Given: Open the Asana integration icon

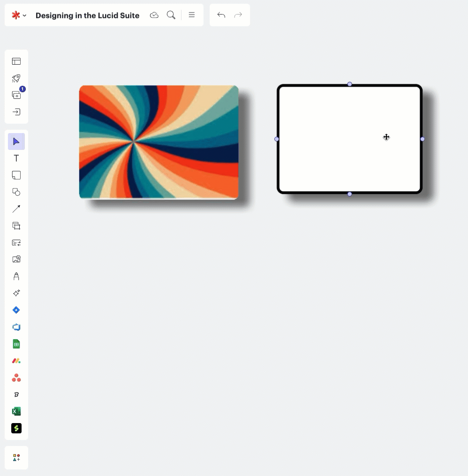Looking at the screenshot, I should tap(16, 378).
